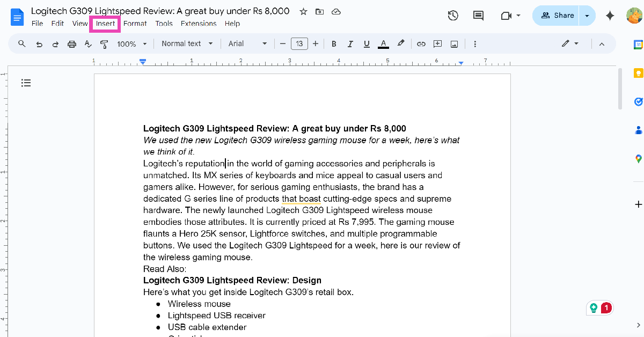Toggle bold formatting
The image size is (644, 337).
pos(334,43)
